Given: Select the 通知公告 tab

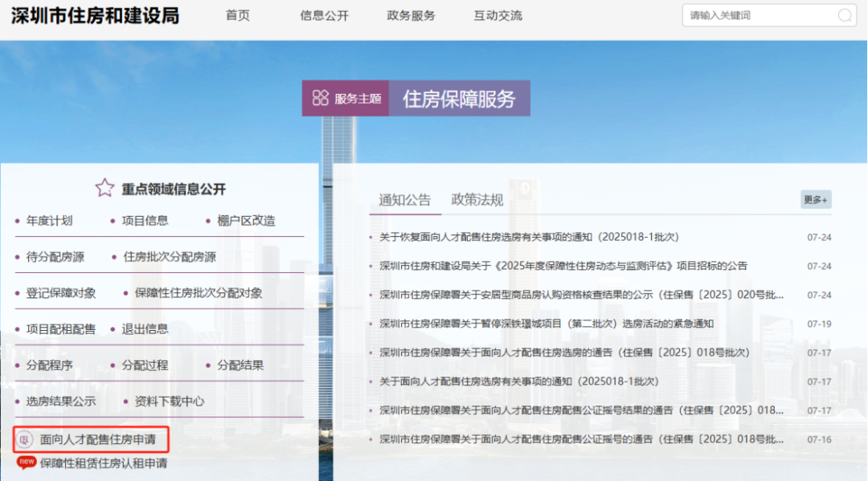Looking at the screenshot, I should click(x=405, y=200).
